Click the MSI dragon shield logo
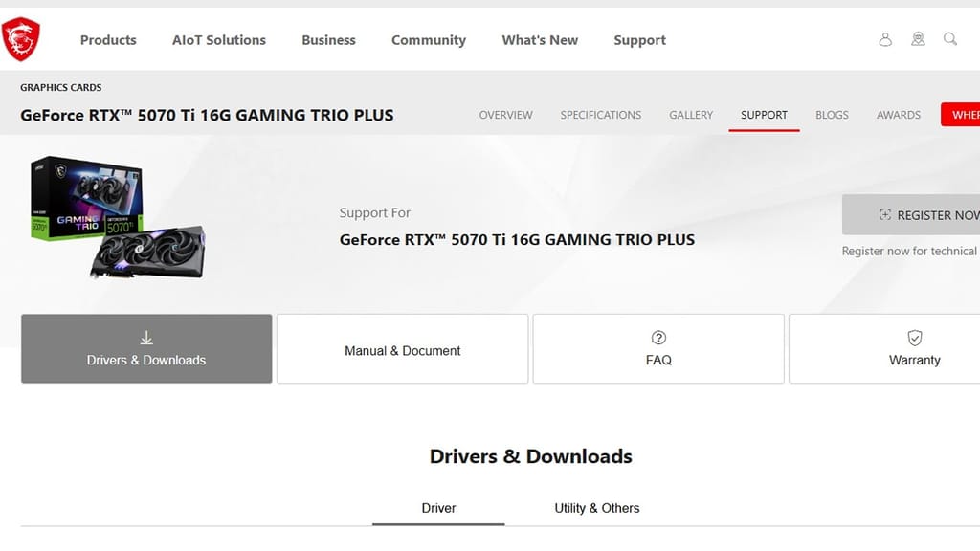The width and height of the screenshot is (980, 551). pos(21,39)
